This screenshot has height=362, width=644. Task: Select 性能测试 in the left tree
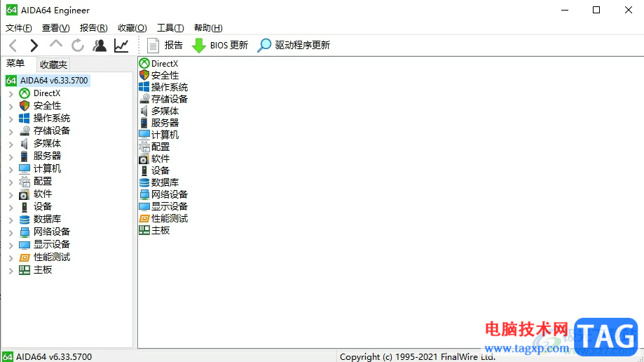[52, 257]
